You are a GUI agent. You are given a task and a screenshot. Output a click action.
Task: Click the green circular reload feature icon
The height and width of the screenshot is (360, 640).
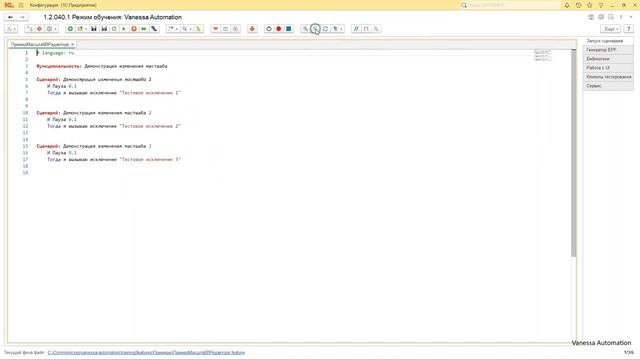114,29
